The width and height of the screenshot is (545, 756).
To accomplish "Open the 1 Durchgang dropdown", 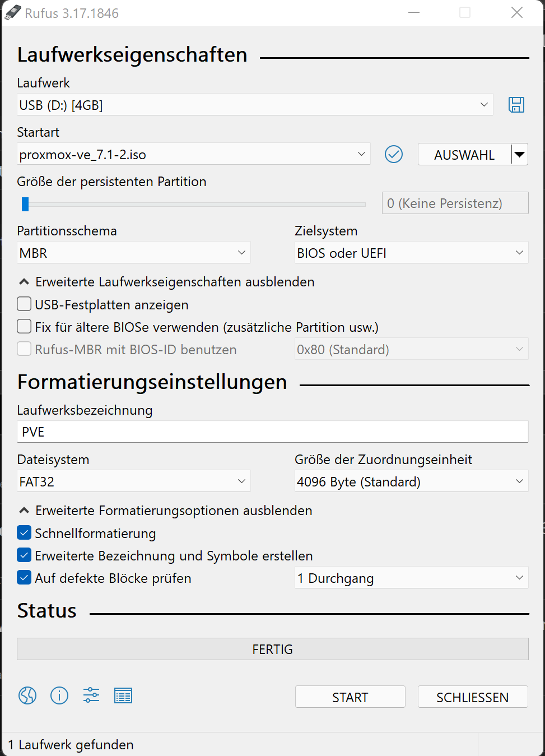I will pyautogui.click(x=411, y=578).
